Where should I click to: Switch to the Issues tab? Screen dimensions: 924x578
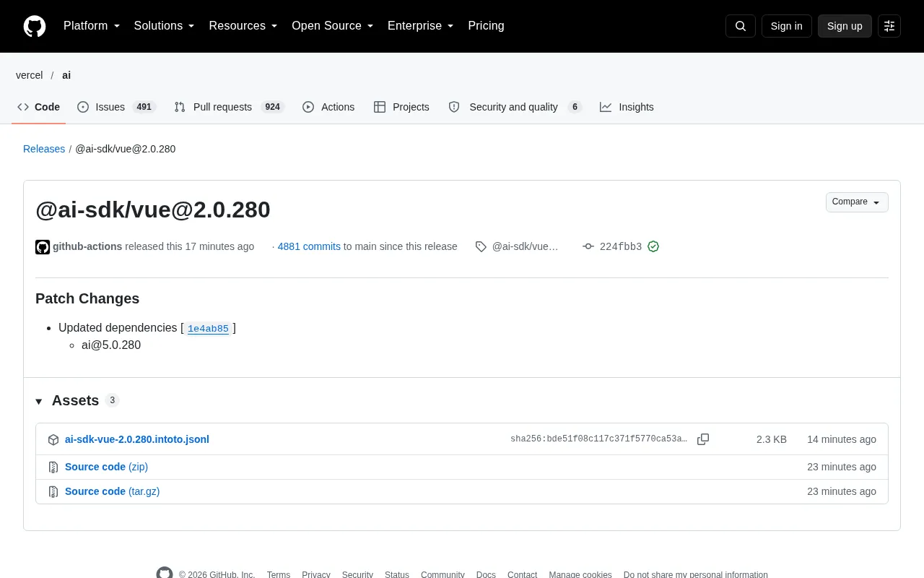117,107
